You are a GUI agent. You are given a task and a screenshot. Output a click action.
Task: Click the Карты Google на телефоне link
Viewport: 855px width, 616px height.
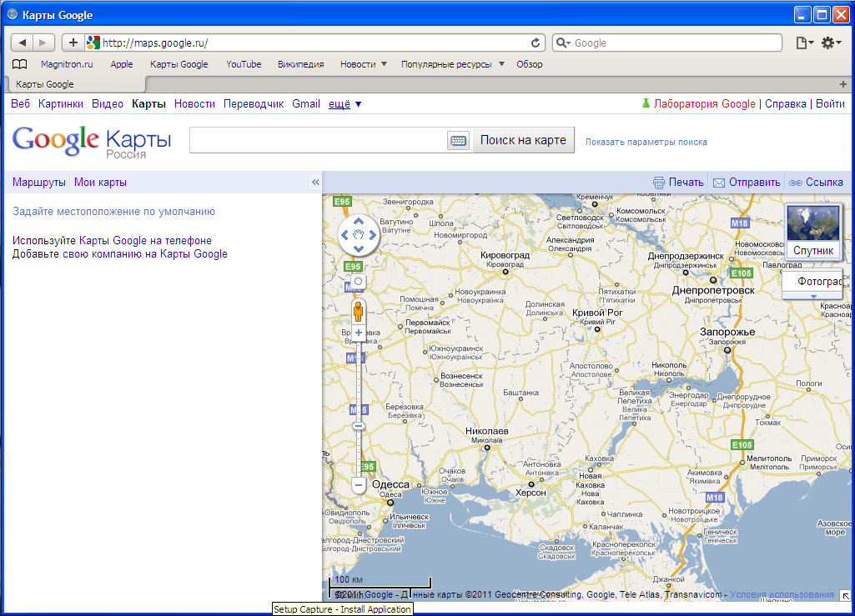coord(145,240)
